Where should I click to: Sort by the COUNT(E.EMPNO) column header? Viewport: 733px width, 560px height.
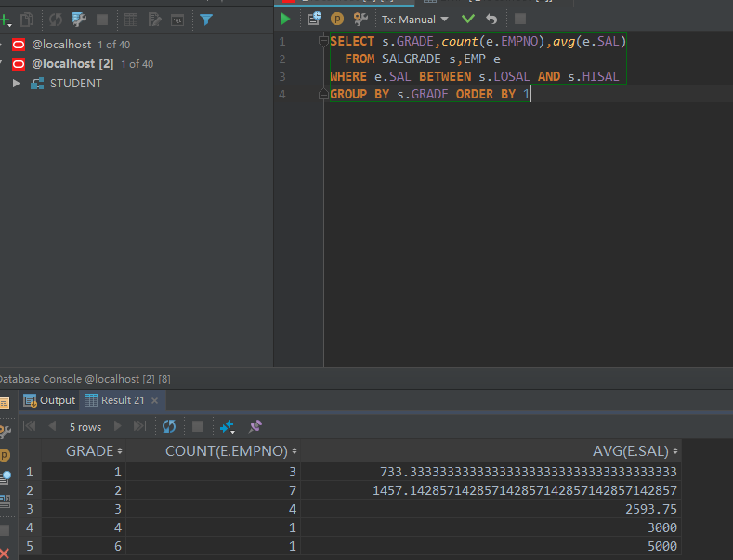(213, 451)
